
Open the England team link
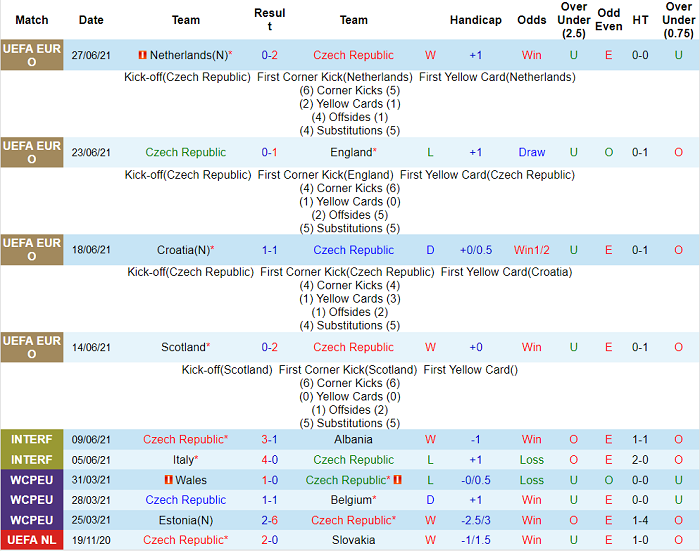351,152
